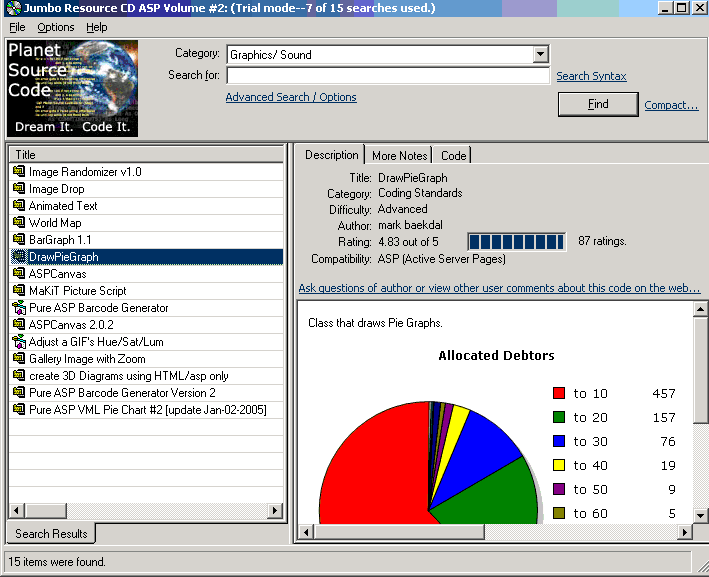
Task: Click the 'Allocated Debtors' chart heading
Action: [496, 355]
